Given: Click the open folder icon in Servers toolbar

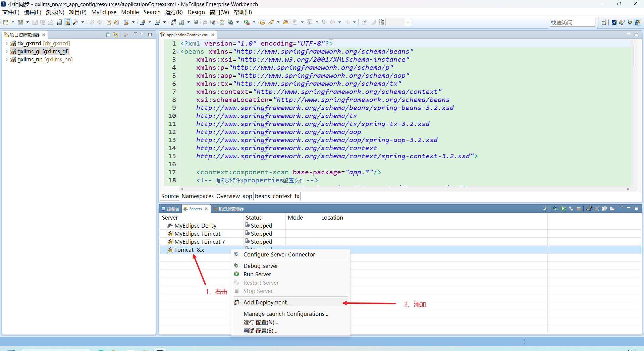Looking at the screenshot, I should [612, 209].
